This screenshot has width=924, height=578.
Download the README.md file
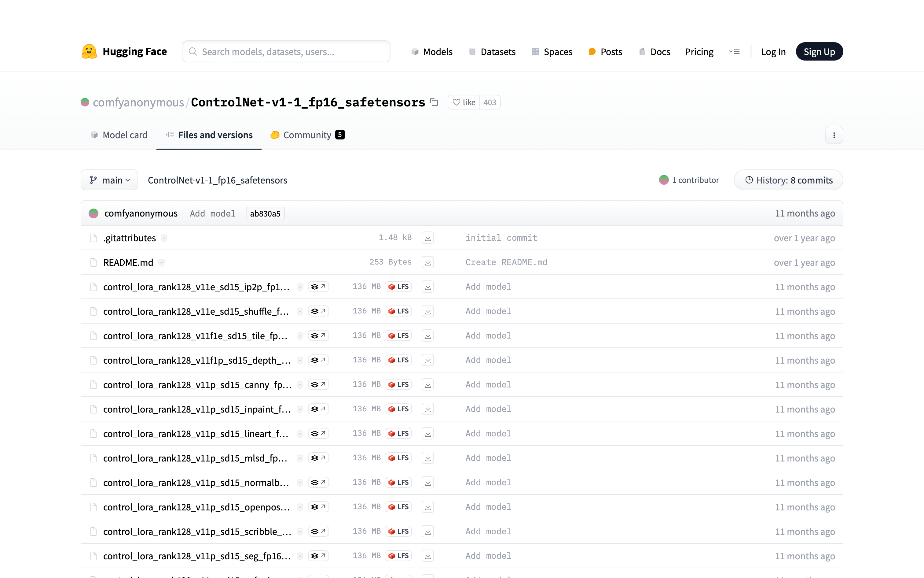point(428,262)
